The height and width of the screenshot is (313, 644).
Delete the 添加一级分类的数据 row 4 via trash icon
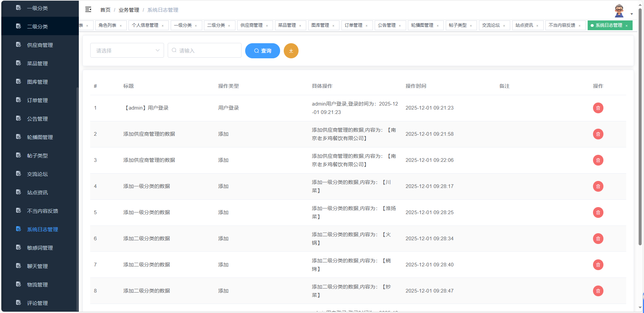[x=598, y=186]
